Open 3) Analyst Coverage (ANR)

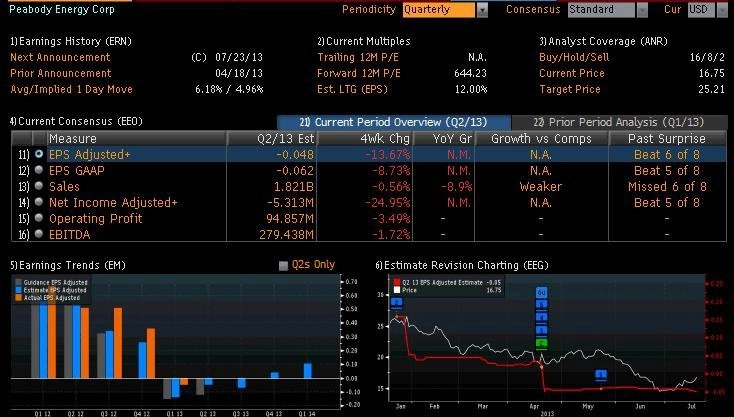pos(603,41)
